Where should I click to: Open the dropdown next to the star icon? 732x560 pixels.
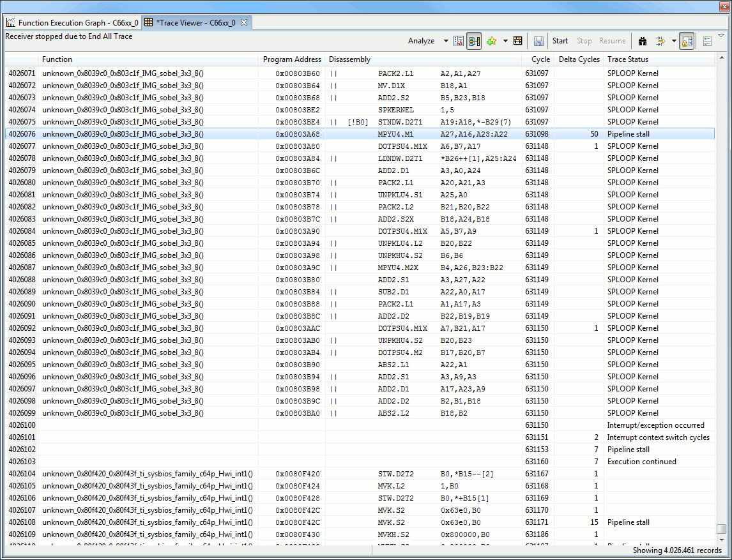(505, 41)
